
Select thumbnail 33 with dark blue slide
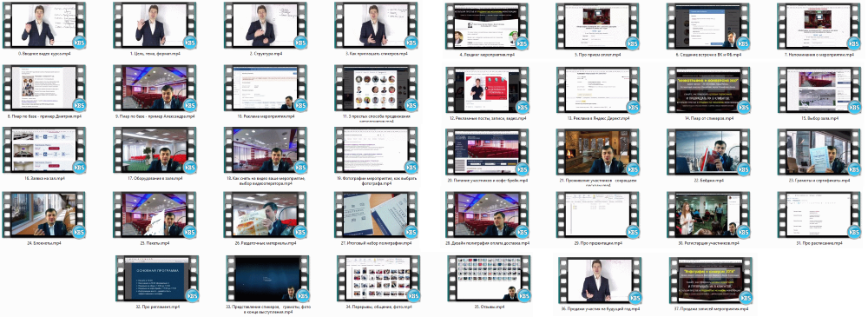pyautogui.click(x=268, y=278)
